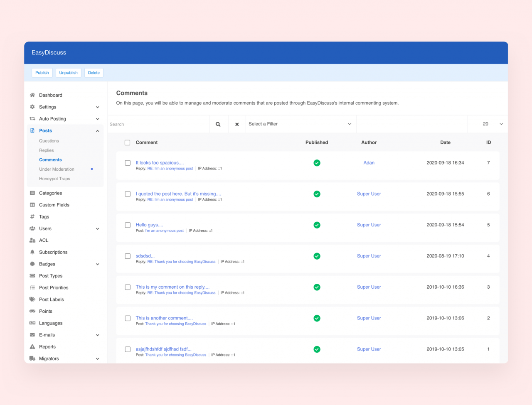Open Under Moderation submenu item
The height and width of the screenshot is (405, 532).
[57, 169]
